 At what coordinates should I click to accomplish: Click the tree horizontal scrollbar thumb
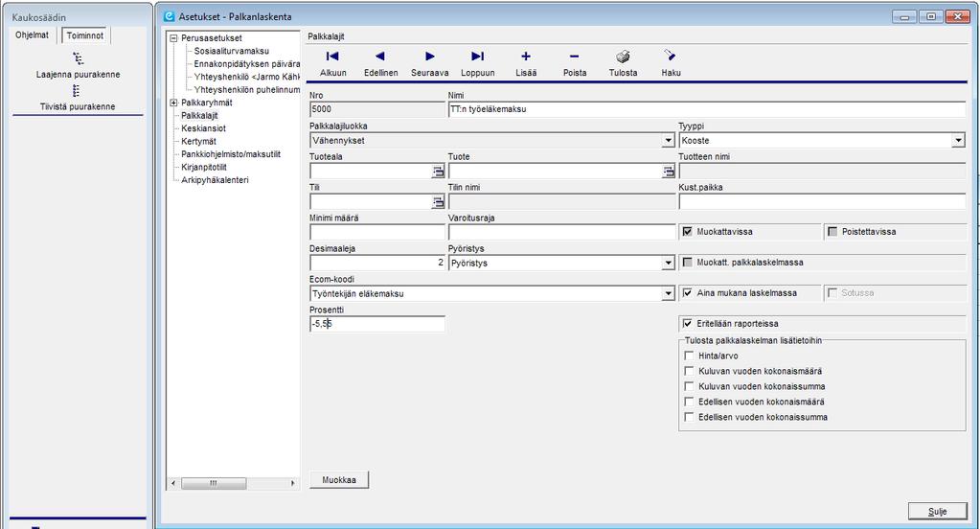[213, 483]
